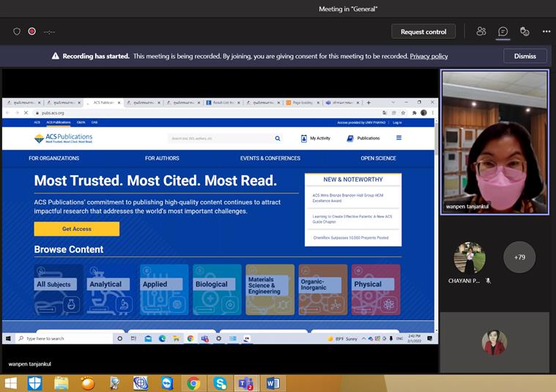Click the muted microphone icon beside CHAYANI
Viewport: 556px width, 392px height.
point(489,281)
